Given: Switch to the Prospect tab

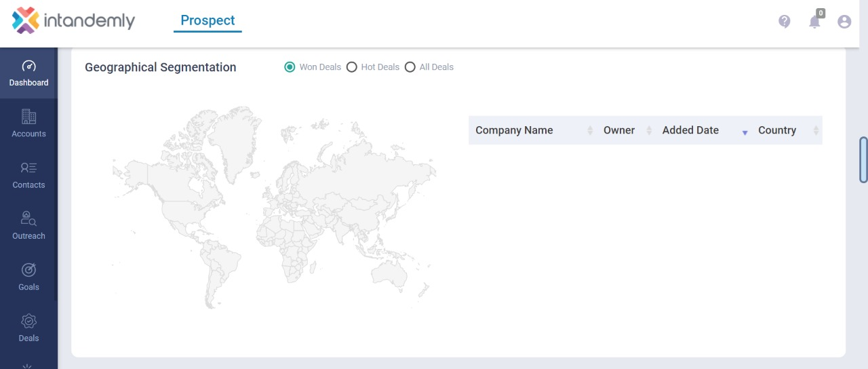Looking at the screenshot, I should (208, 20).
